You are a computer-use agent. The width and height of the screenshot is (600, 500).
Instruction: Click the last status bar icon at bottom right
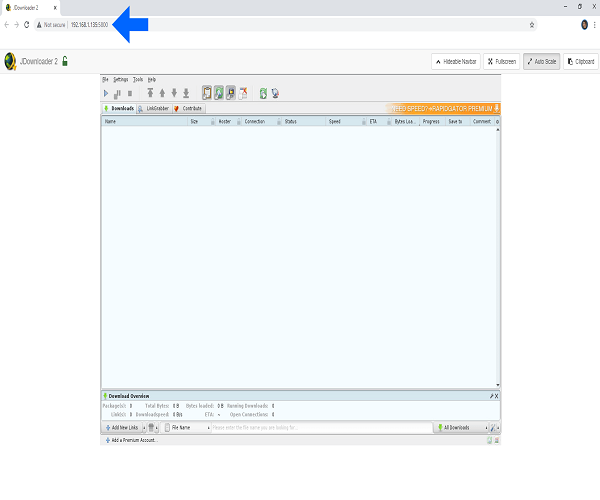coord(497,440)
